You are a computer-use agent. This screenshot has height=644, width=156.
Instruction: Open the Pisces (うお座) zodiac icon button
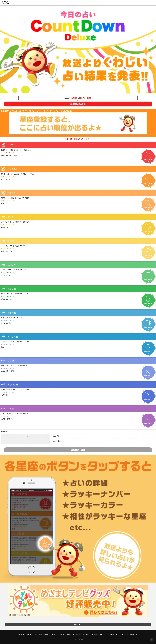pos(148,157)
